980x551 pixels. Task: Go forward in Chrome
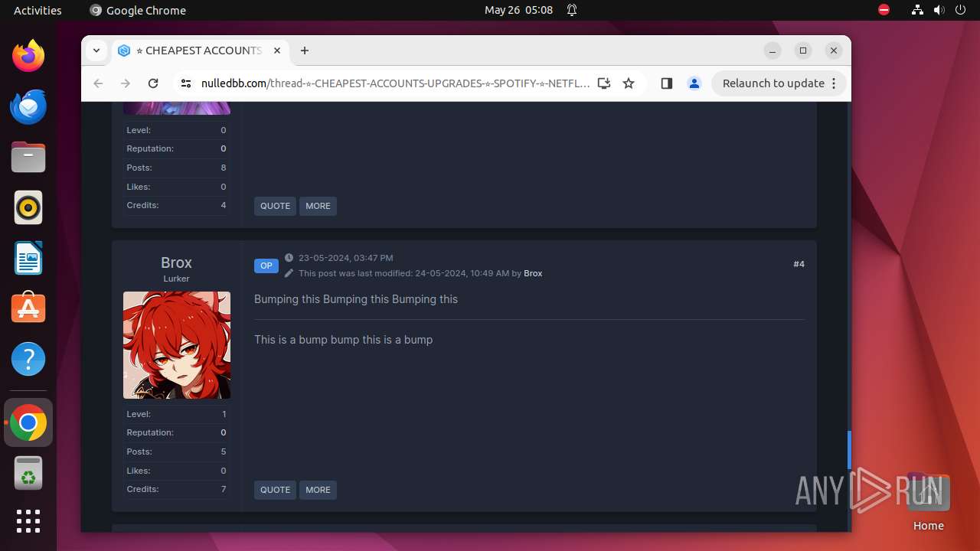pos(126,83)
